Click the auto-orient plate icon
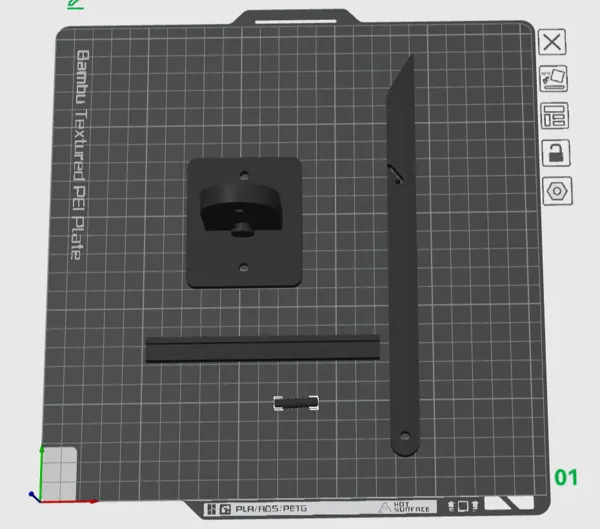Viewport: 600px width, 529px height. 553,78
